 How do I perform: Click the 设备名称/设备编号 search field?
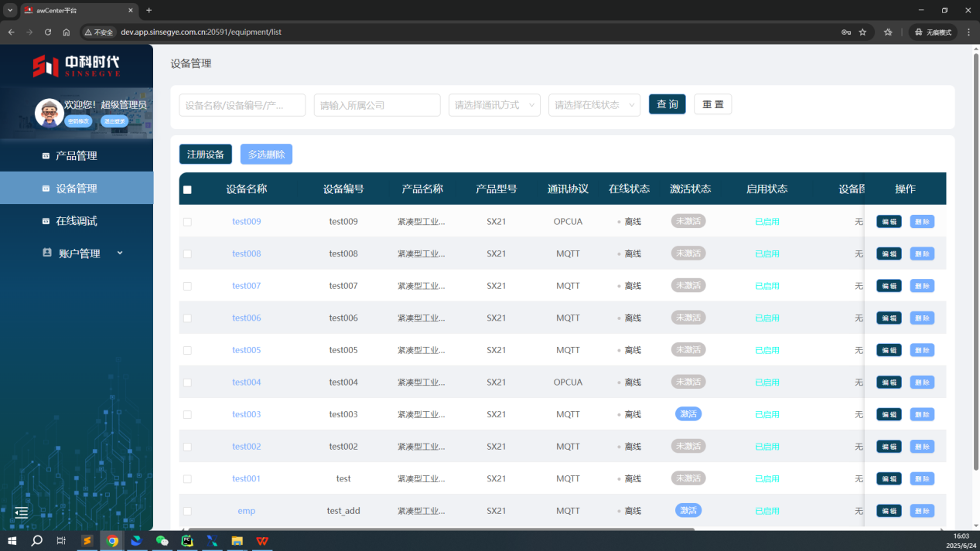tap(242, 105)
